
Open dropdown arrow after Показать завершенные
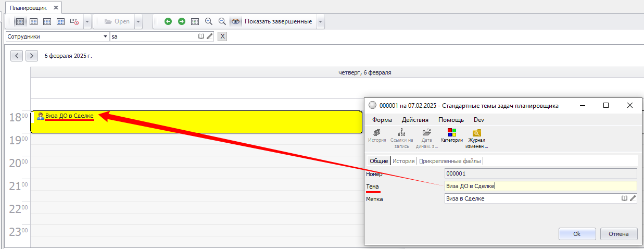[x=320, y=21]
